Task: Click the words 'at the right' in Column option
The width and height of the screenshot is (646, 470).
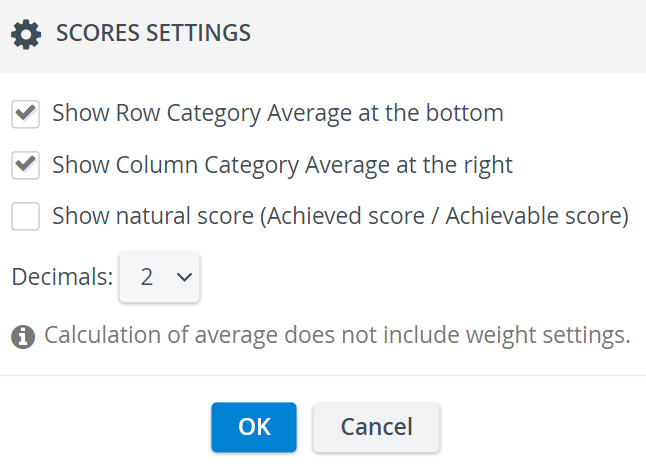Action: point(454,166)
